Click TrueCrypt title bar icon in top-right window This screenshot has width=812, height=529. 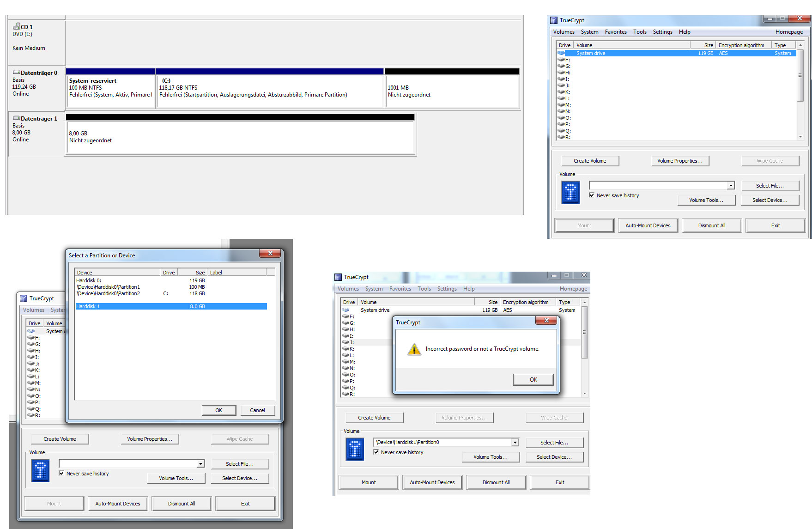click(x=554, y=20)
